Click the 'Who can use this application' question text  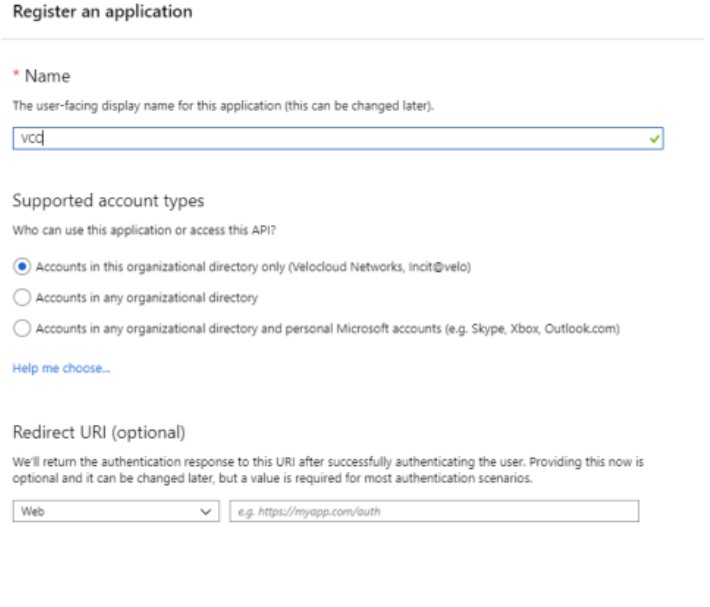click(144, 230)
